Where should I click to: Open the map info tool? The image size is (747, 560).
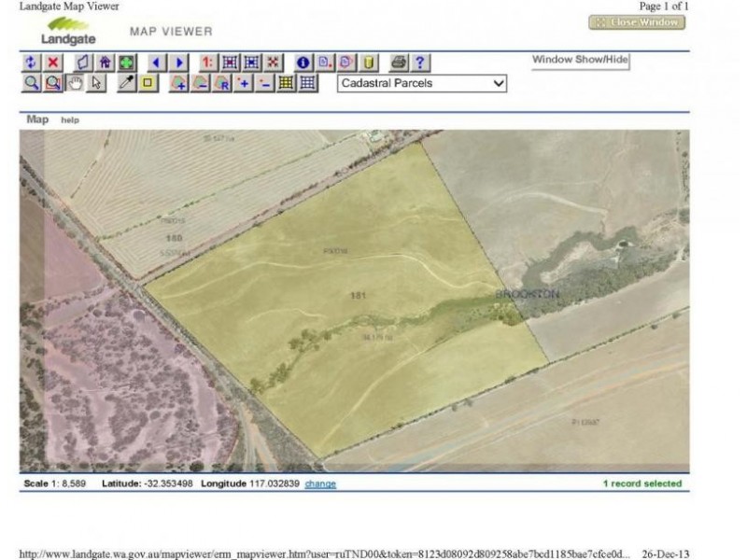[x=303, y=63]
